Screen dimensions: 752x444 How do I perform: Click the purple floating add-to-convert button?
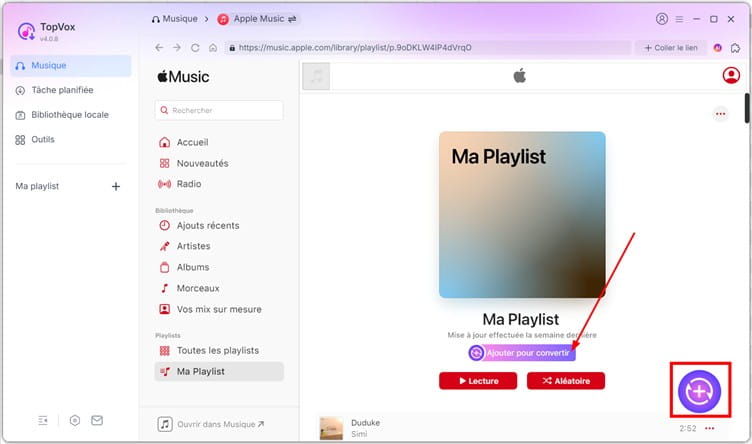coord(700,391)
